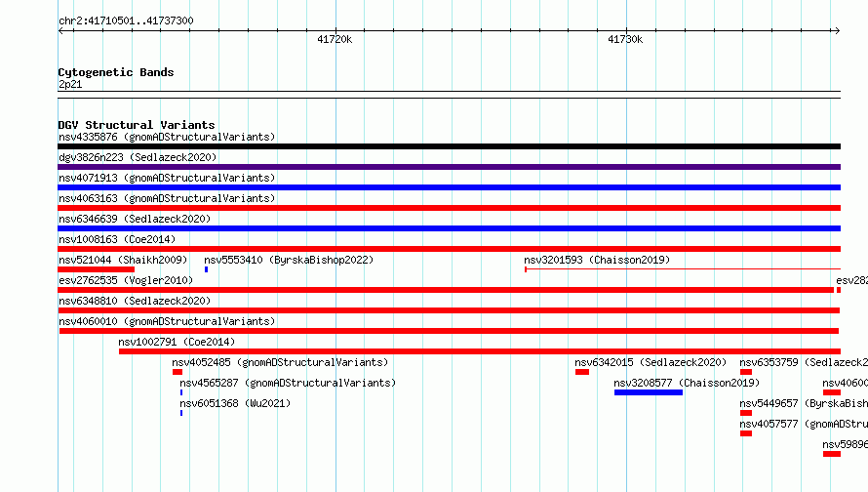
Task: Open the nsv6348810 Sedlazeck2020 label
Action: click(x=135, y=301)
